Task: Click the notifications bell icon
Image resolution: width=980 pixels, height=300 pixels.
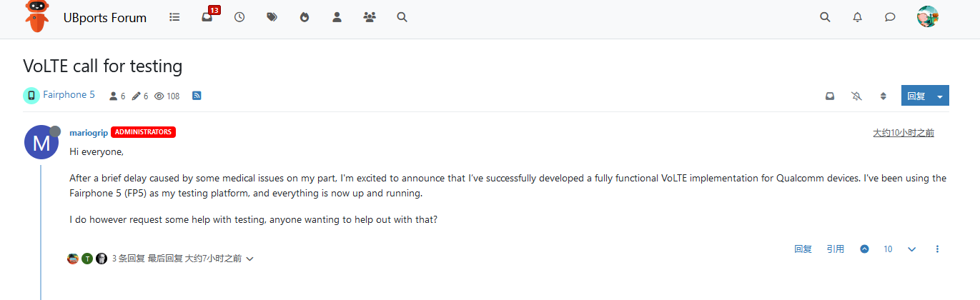Action: click(x=858, y=17)
